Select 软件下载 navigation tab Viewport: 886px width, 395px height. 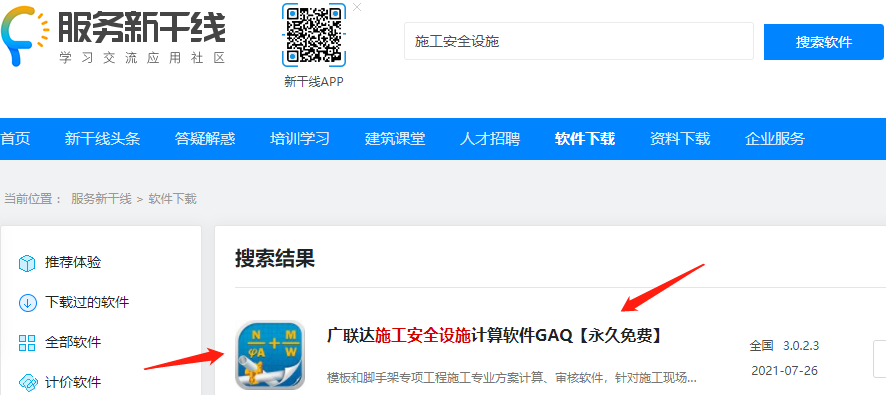(585, 138)
